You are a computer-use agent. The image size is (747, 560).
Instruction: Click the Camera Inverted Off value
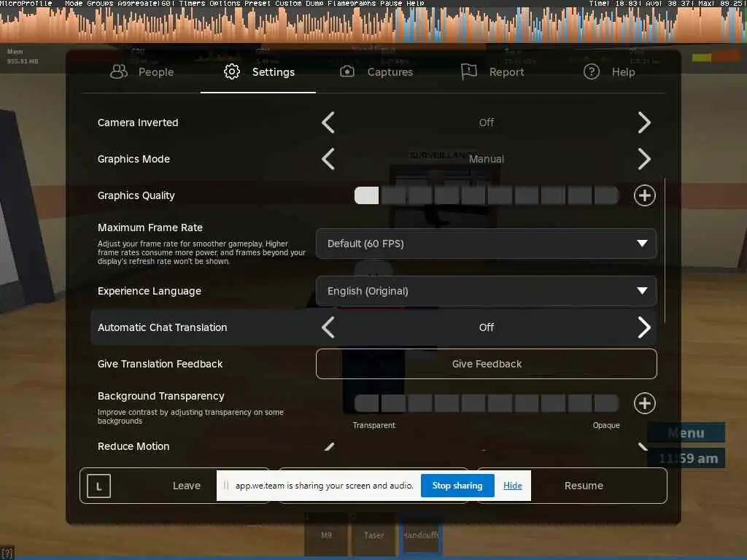tap(487, 122)
